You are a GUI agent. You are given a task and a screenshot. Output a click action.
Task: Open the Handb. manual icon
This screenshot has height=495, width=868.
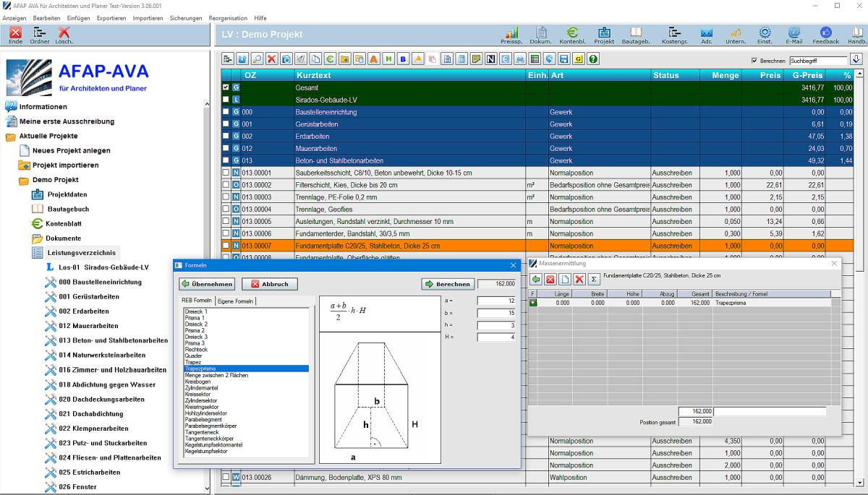(857, 35)
